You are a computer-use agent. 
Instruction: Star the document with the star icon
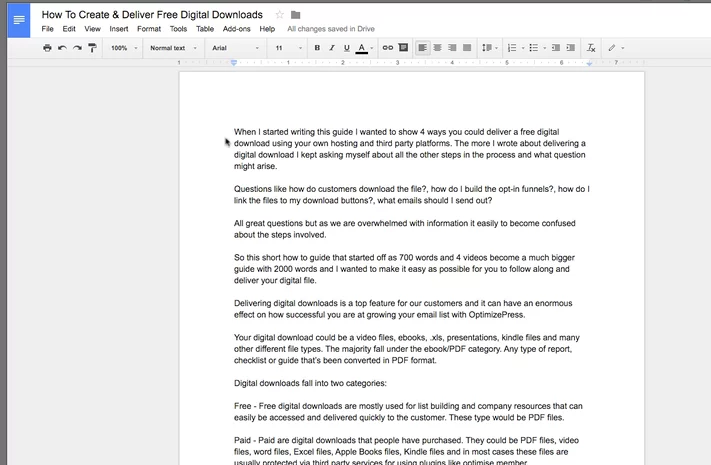coord(280,15)
